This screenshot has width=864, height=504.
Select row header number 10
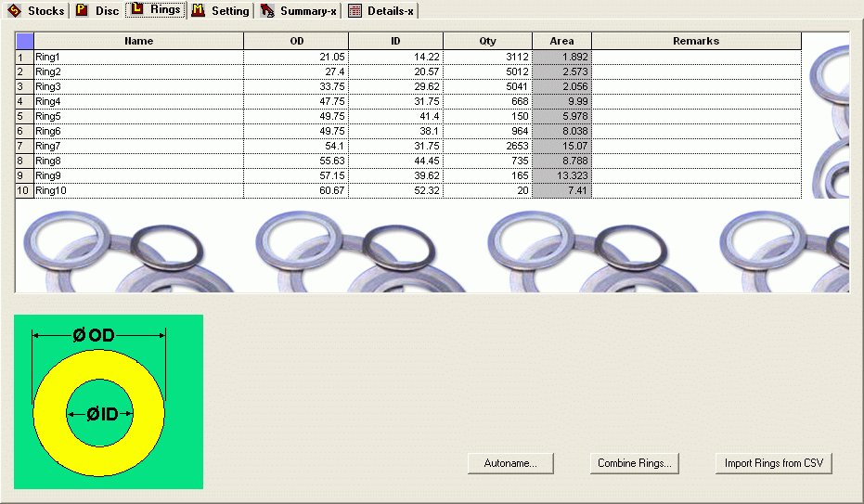25,191
